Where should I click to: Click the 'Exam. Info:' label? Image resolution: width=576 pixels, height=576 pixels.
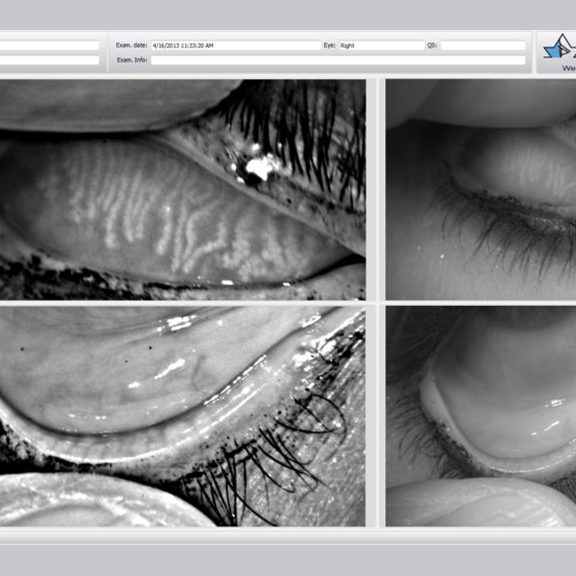[132, 60]
